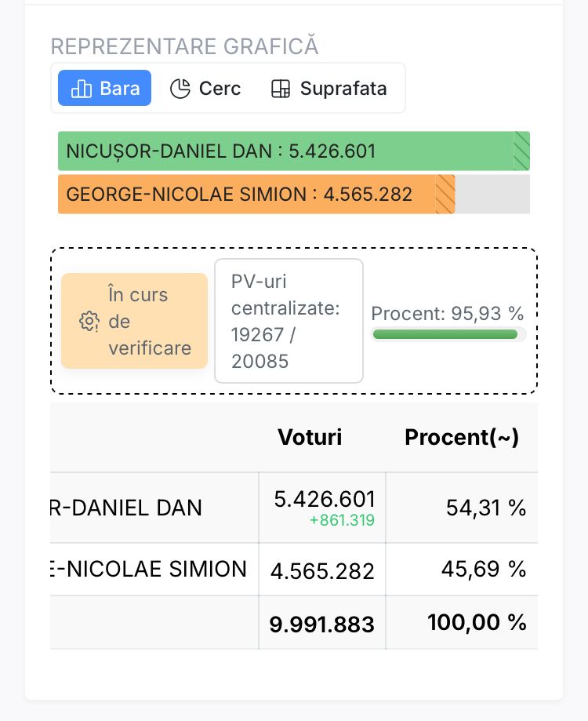Click the bar chart icon in Bara
Image resolution: width=588 pixels, height=721 pixels.
[x=82, y=89]
